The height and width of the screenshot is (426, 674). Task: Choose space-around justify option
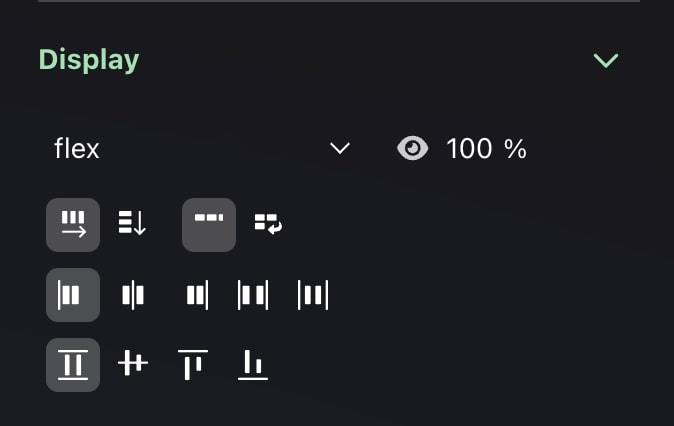pos(313,296)
